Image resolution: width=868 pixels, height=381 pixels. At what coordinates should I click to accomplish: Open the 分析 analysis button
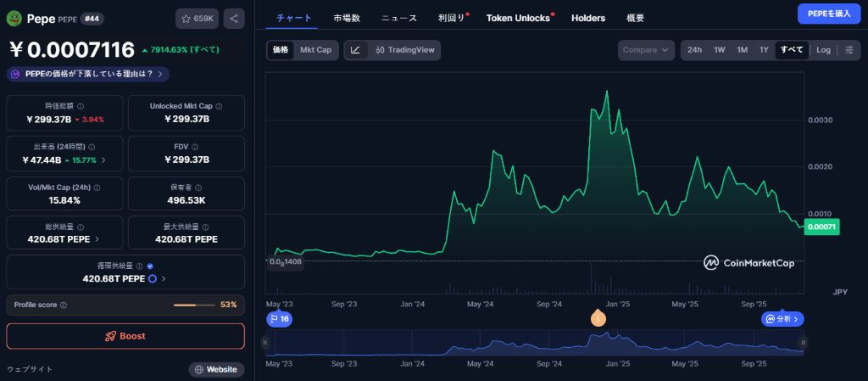pos(782,319)
